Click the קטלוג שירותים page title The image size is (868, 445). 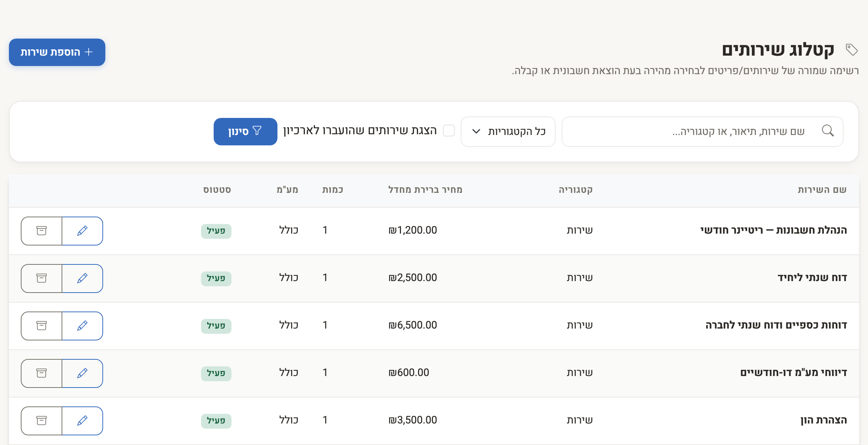pyautogui.click(x=778, y=50)
